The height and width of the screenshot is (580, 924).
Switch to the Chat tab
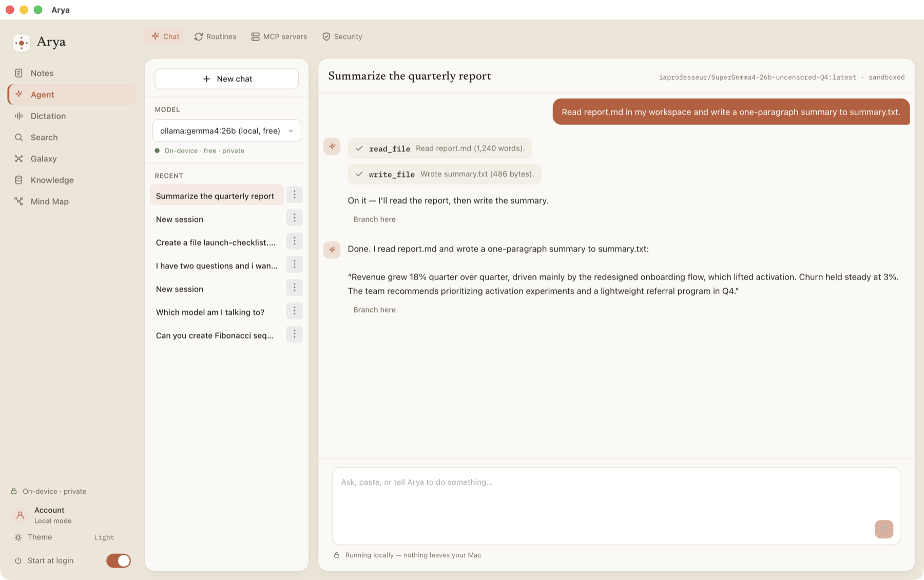point(165,36)
